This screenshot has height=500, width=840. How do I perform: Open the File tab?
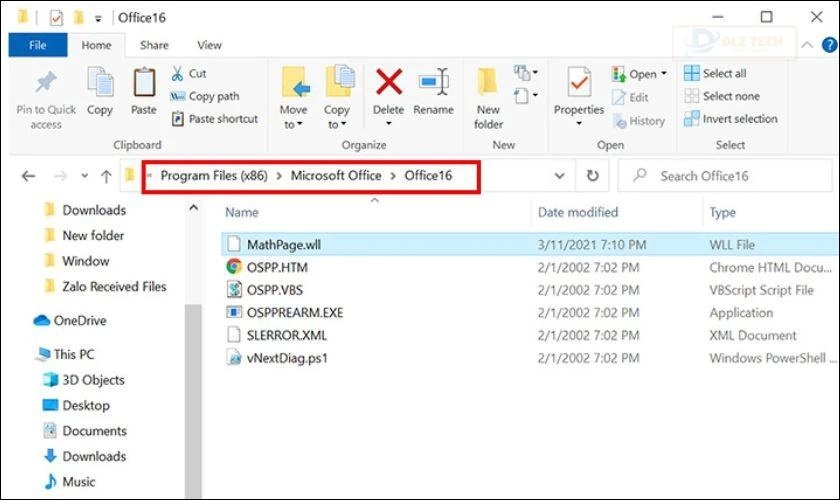coord(38,45)
